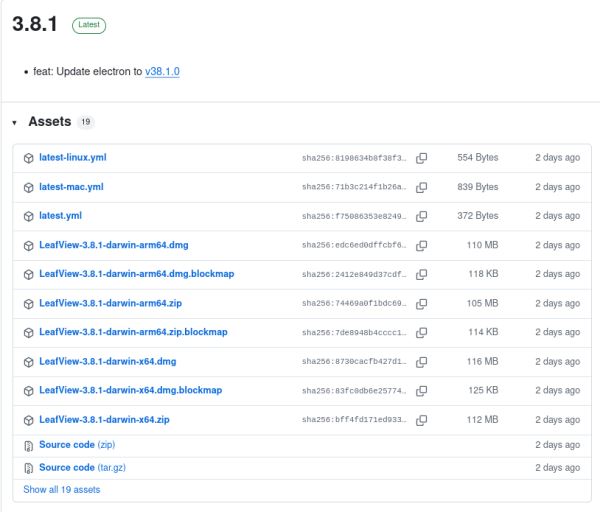Copy hash of LeafView-3.8.1-darwin-arm64.zip
This screenshot has width=600, height=512.
422,303
